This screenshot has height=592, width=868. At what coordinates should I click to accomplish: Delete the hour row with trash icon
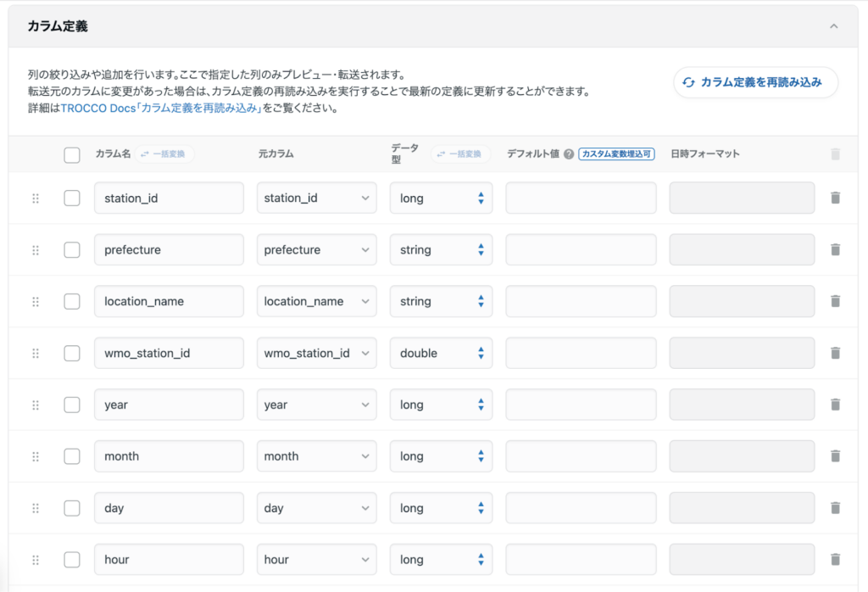pos(835,560)
